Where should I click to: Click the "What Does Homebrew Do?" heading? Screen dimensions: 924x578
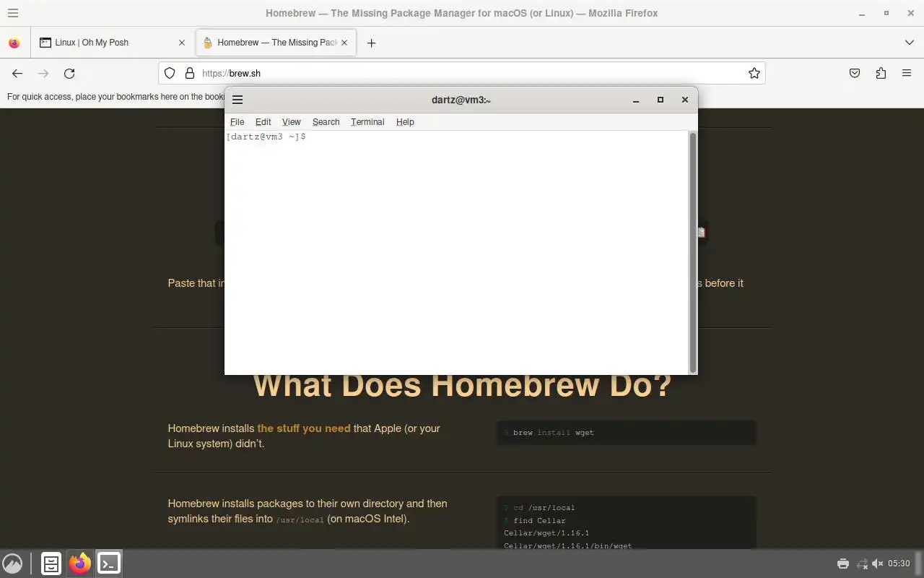tap(462, 384)
